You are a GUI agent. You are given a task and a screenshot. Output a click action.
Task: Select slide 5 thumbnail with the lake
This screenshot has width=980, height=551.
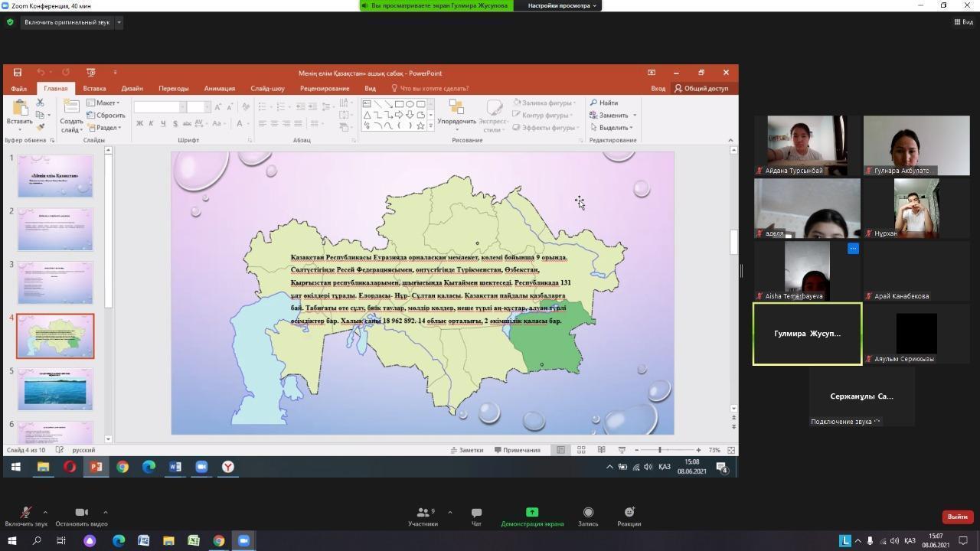[55, 389]
